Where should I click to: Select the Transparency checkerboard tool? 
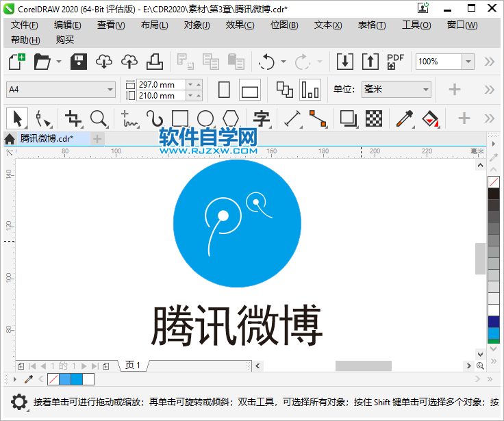pyautogui.click(x=374, y=118)
